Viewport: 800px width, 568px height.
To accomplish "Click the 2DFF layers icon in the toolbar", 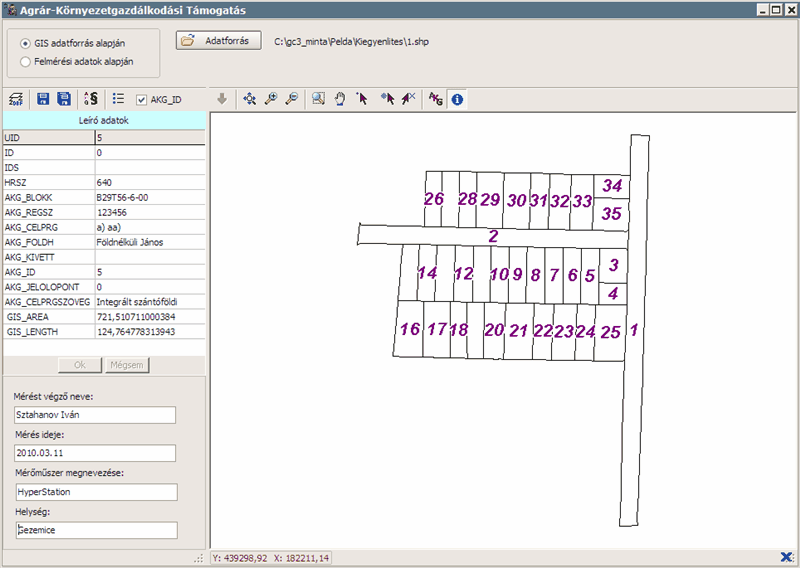I will [x=16, y=98].
